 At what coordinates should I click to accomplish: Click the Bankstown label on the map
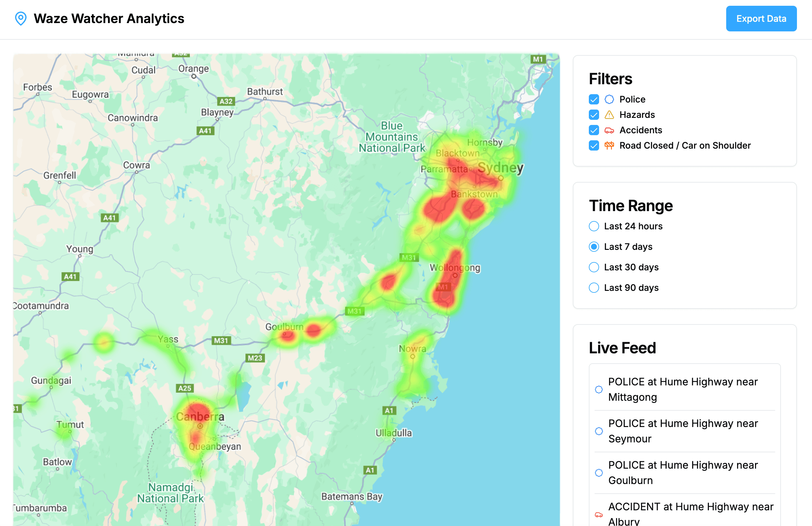(474, 194)
